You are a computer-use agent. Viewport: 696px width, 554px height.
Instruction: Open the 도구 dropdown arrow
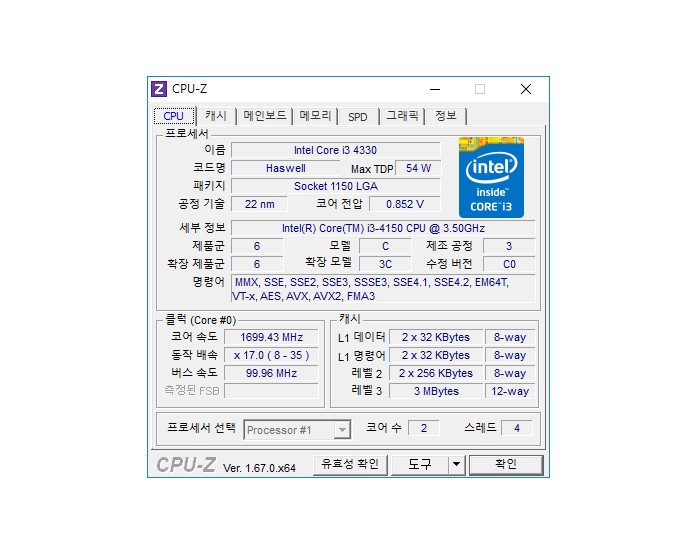(456, 465)
